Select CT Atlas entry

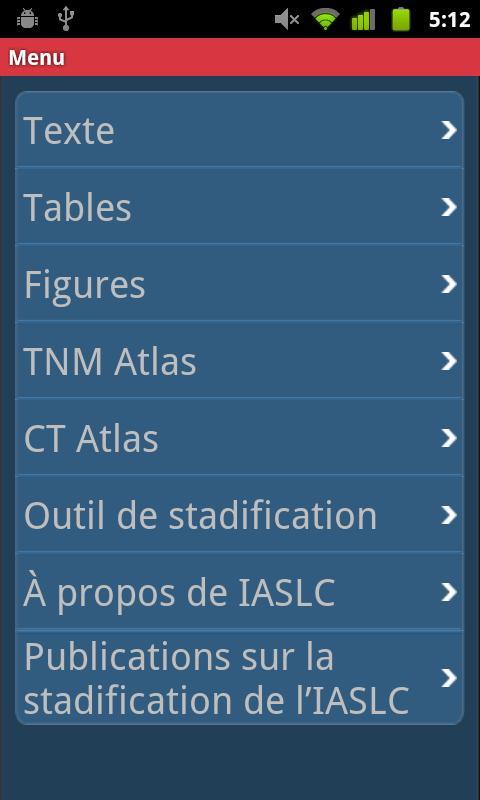pos(239,437)
